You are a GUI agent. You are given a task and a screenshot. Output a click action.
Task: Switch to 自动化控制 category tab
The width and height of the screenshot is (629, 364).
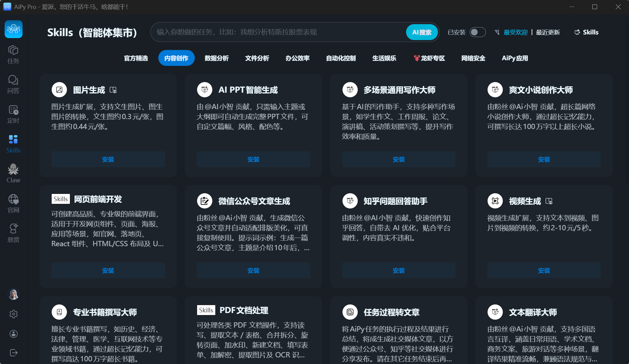coord(341,58)
